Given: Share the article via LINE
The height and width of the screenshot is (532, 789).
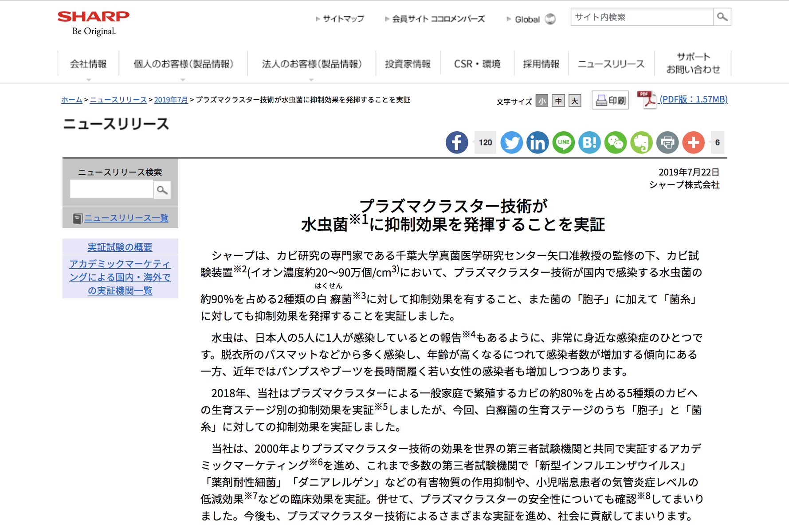Looking at the screenshot, I should point(564,143).
